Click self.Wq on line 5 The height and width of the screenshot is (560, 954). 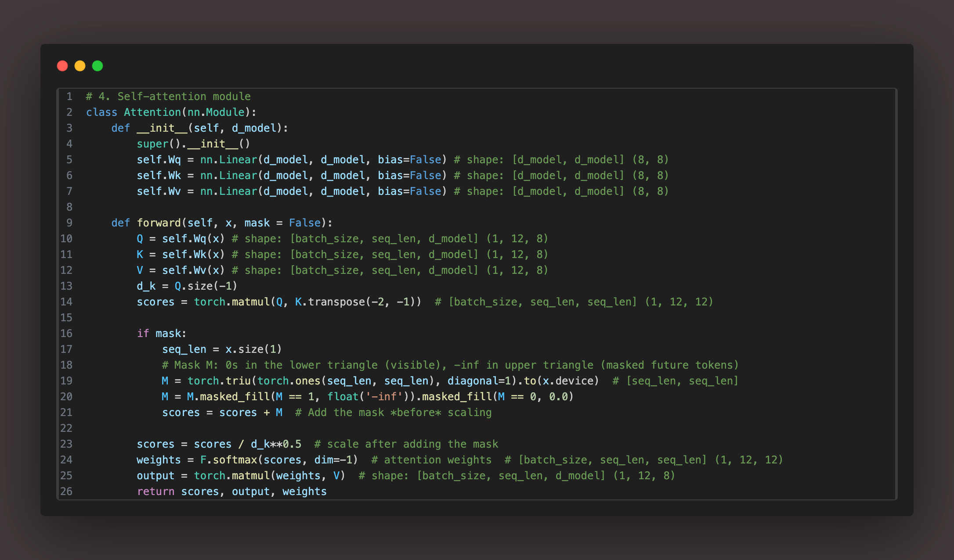159,160
